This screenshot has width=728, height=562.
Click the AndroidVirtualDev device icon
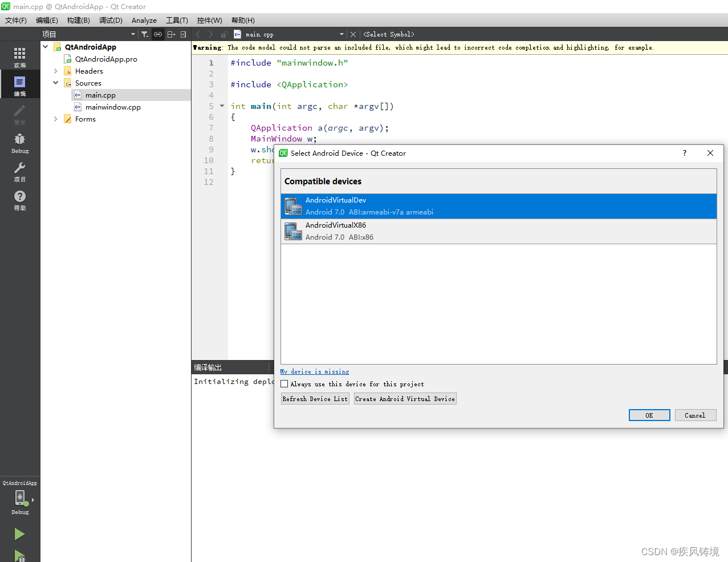click(293, 206)
